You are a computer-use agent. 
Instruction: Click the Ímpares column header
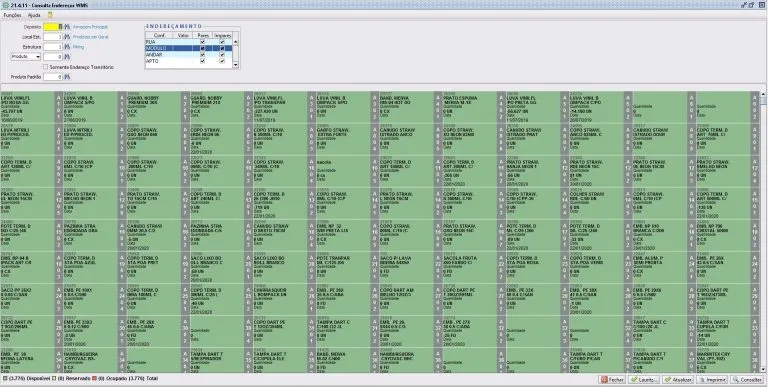222,35
